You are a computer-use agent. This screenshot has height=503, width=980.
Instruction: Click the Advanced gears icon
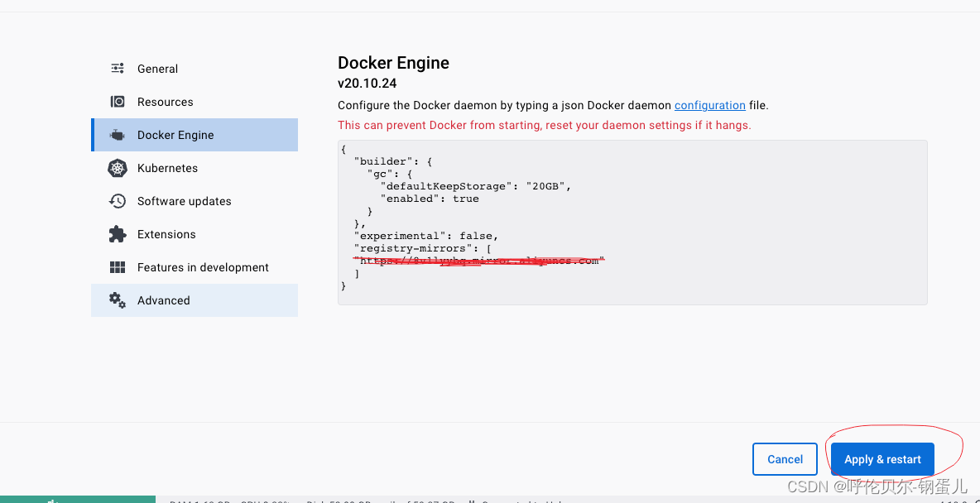(118, 300)
